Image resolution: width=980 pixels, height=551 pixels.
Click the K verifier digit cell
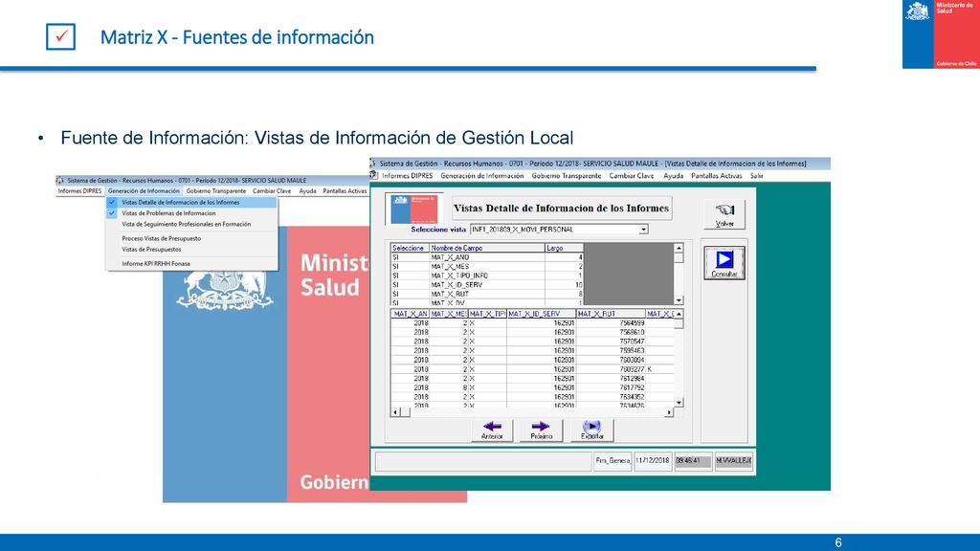click(659, 369)
